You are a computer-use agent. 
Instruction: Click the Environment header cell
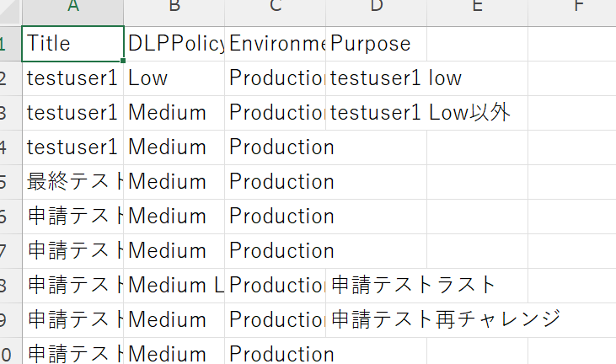click(275, 44)
